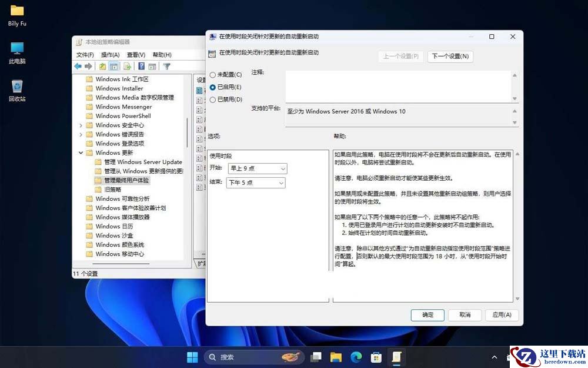This screenshot has width=588, height=368.
Task: Collapse the Windows 更新 tree node
Action: pyautogui.click(x=81, y=153)
